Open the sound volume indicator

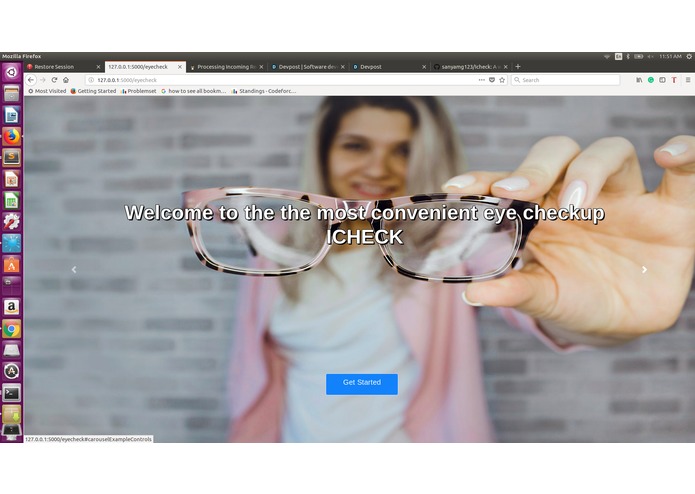tap(651, 56)
